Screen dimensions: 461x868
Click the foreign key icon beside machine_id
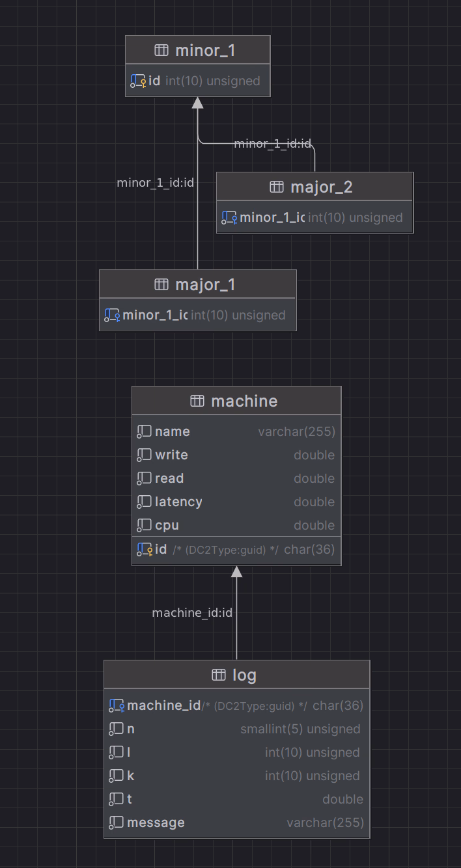click(117, 705)
